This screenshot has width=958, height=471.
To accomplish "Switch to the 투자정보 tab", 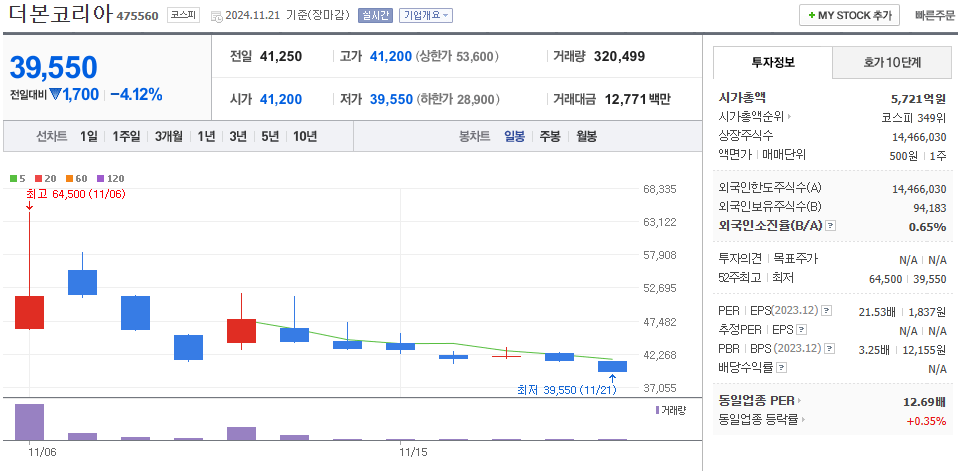I will [773, 62].
